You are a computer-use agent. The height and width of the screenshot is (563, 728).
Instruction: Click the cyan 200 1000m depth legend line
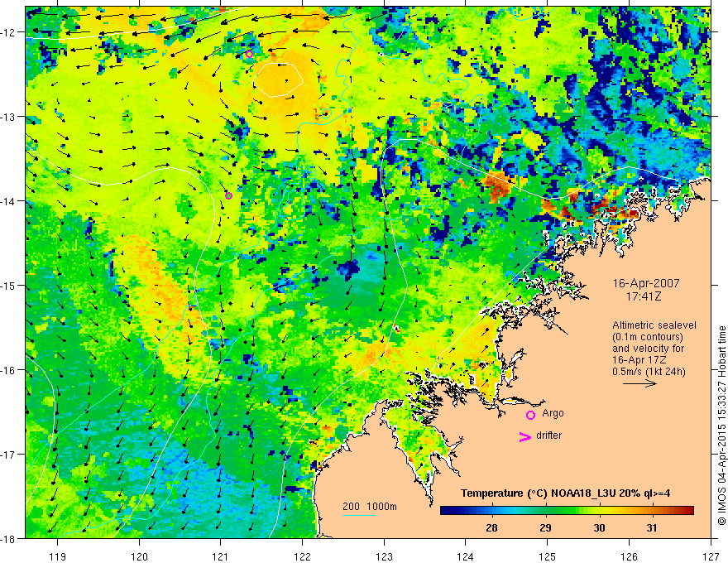tap(359, 515)
